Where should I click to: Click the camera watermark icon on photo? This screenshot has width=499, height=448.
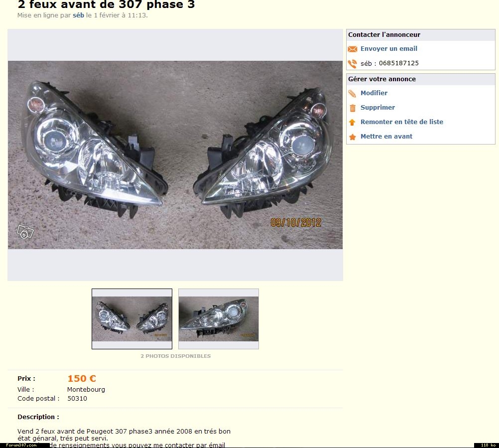(25, 232)
